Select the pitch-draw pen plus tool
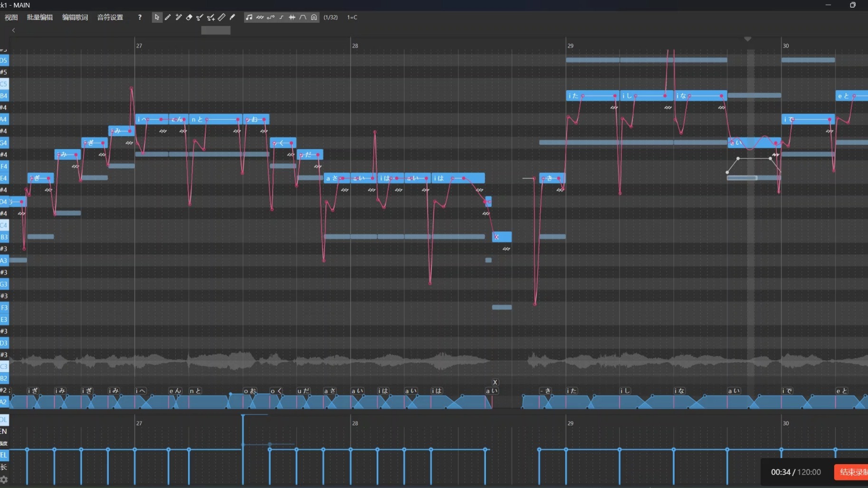 211,17
